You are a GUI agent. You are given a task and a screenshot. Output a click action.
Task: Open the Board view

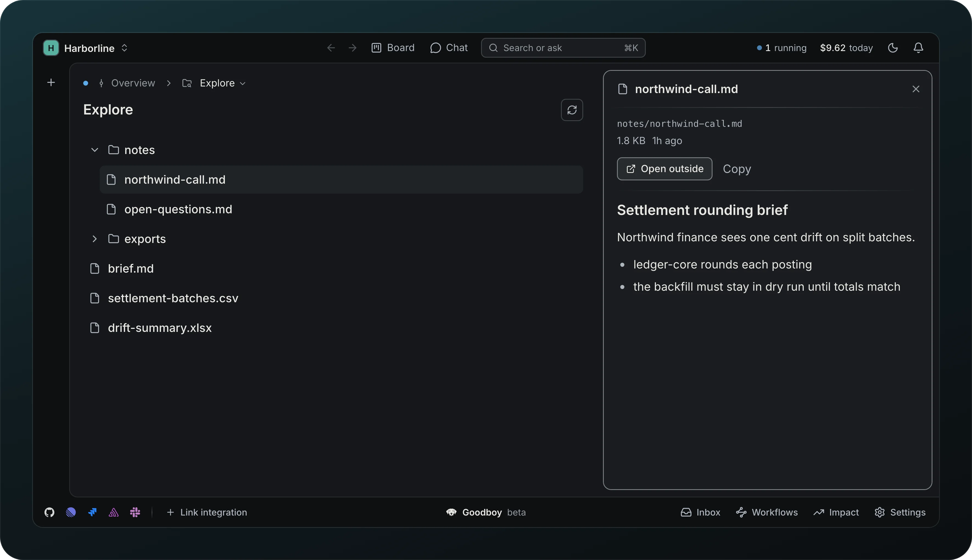pyautogui.click(x=393, y=48)
